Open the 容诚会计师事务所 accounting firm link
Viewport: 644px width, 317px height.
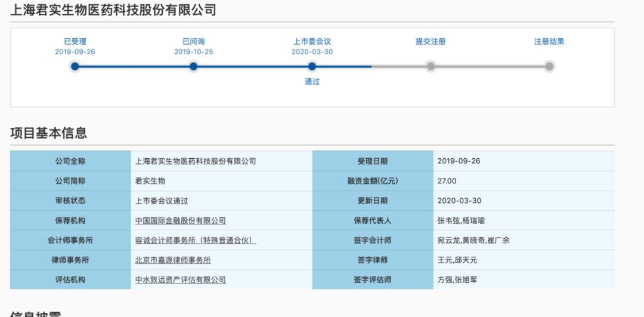pyautogui.click(x=196, y=240)
